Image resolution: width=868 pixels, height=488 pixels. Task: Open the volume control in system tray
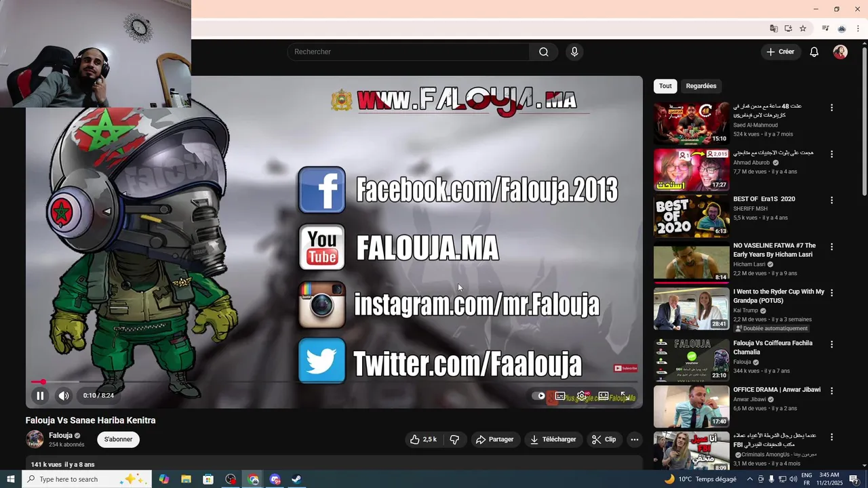point(793,479)
